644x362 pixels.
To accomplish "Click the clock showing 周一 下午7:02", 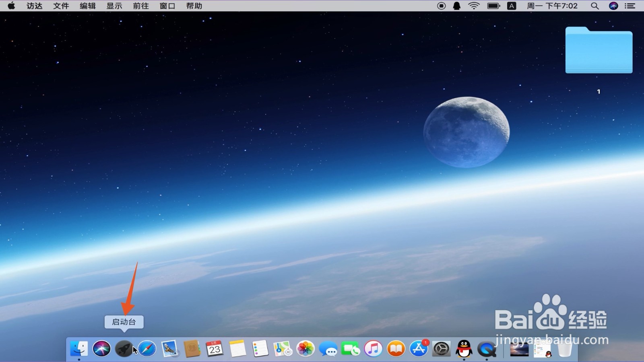I will (x=552, y=6).
